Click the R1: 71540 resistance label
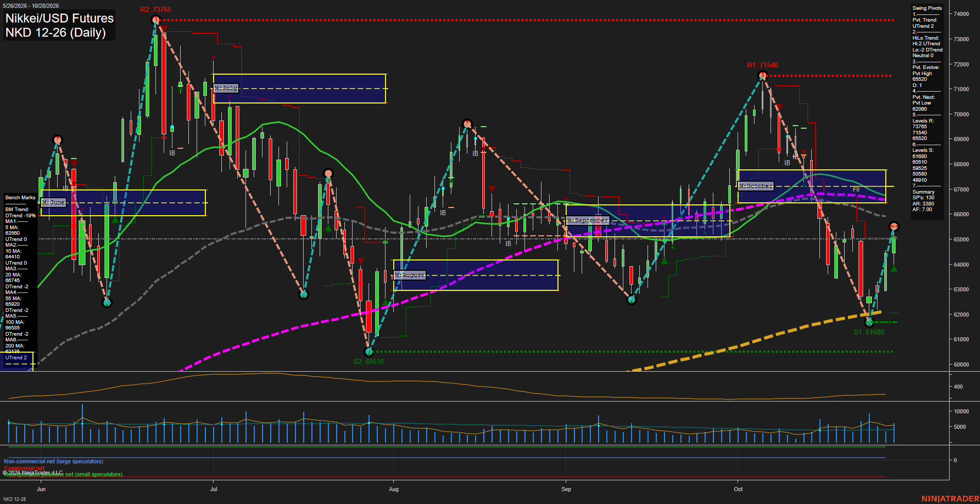 click(x=763, y=65)
